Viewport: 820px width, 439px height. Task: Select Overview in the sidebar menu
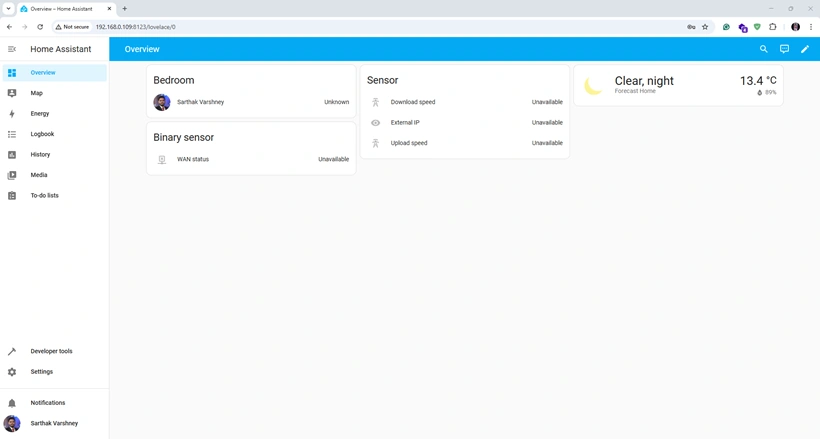pos(43,73)
